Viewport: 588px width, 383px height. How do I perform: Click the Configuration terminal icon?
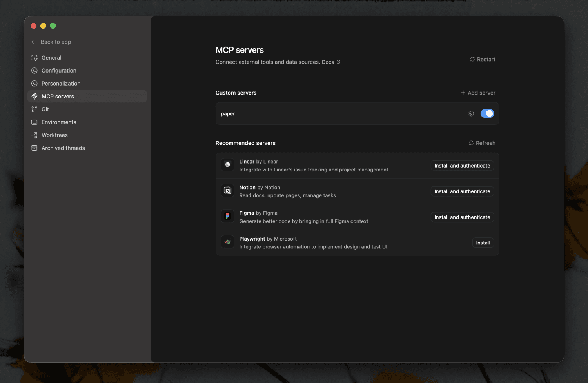point(34,71)
